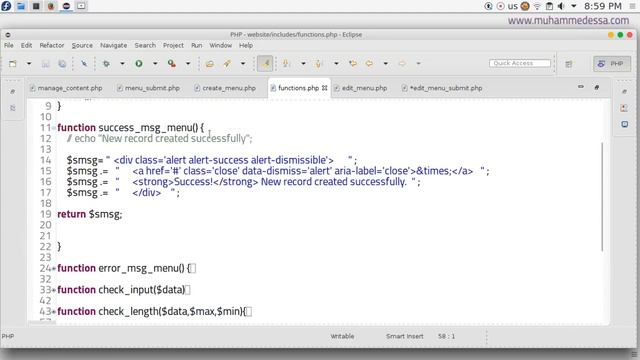Click the Next Annotation toolbar icon

286,64
